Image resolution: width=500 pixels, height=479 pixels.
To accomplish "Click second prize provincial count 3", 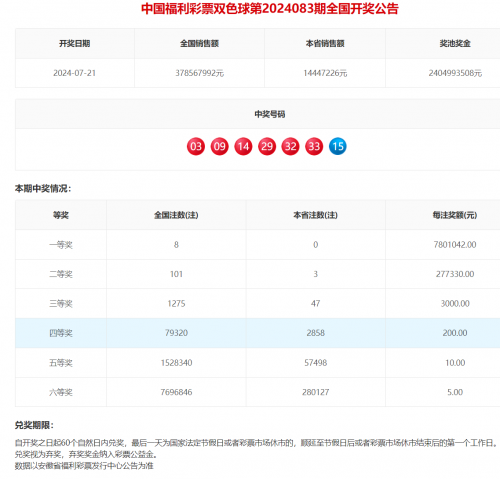I will coord(315,274).
